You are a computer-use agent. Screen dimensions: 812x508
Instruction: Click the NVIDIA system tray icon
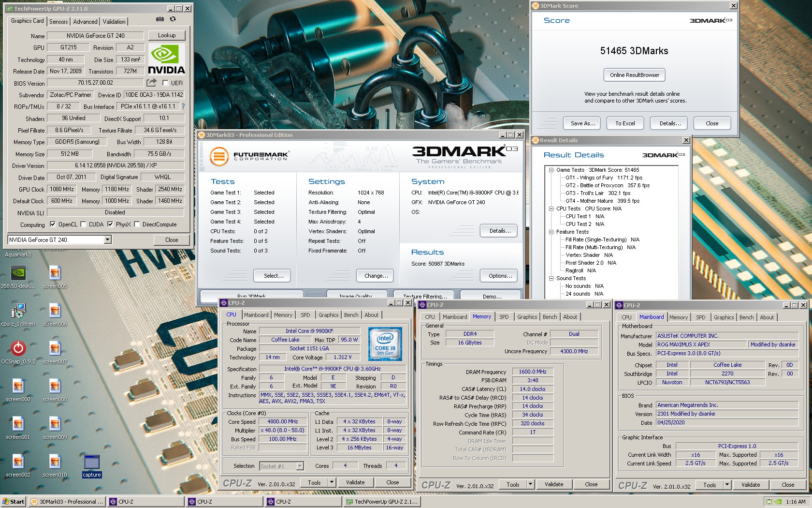coord(778,502)
